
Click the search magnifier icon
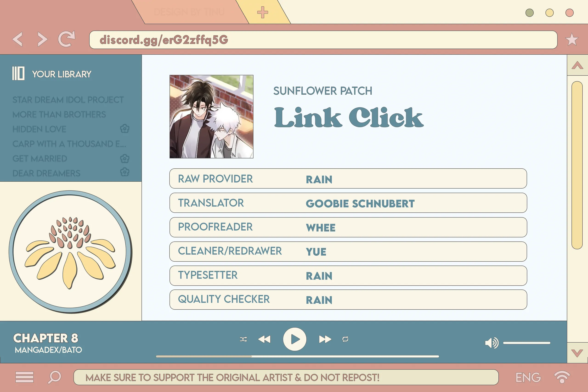(54, 377)
